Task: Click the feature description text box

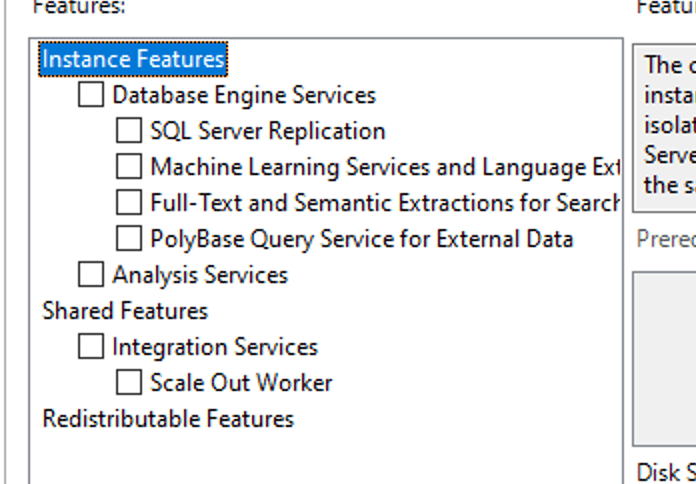Action: point(667,125)
